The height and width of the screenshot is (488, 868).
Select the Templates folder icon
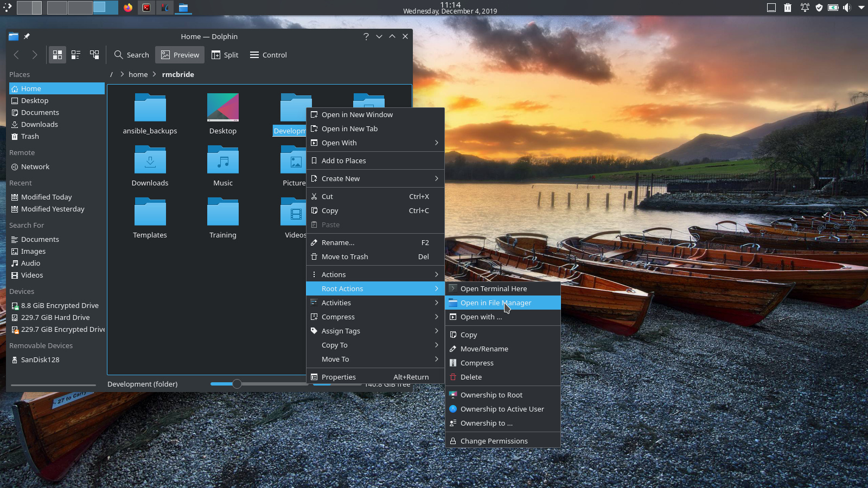coord(150,211)
